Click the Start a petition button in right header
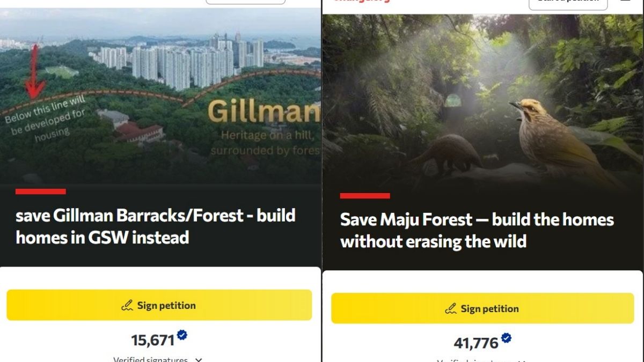This screenshot has height=362, width=644. coord(568,4)
